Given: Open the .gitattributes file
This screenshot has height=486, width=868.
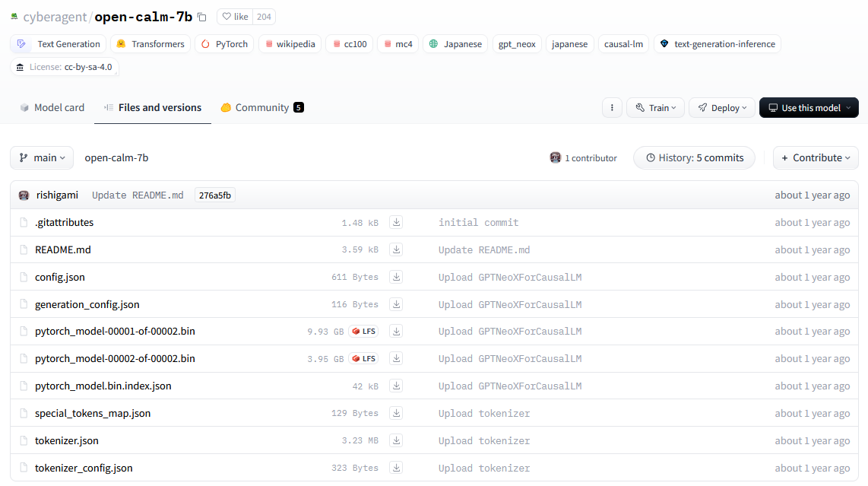Looking at the screenshot, I should coord(64,222).
